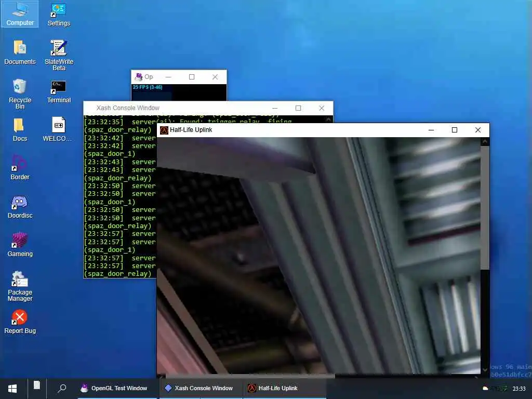
Task: Click the OpenGL test window app icon
Action: pyautogui.click(x=139, y=76)
